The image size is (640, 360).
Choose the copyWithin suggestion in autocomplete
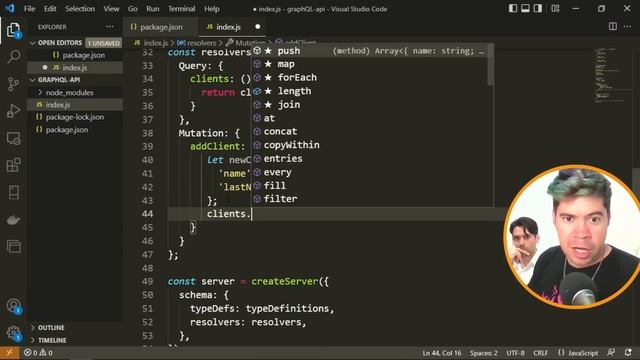pos(369,145)
